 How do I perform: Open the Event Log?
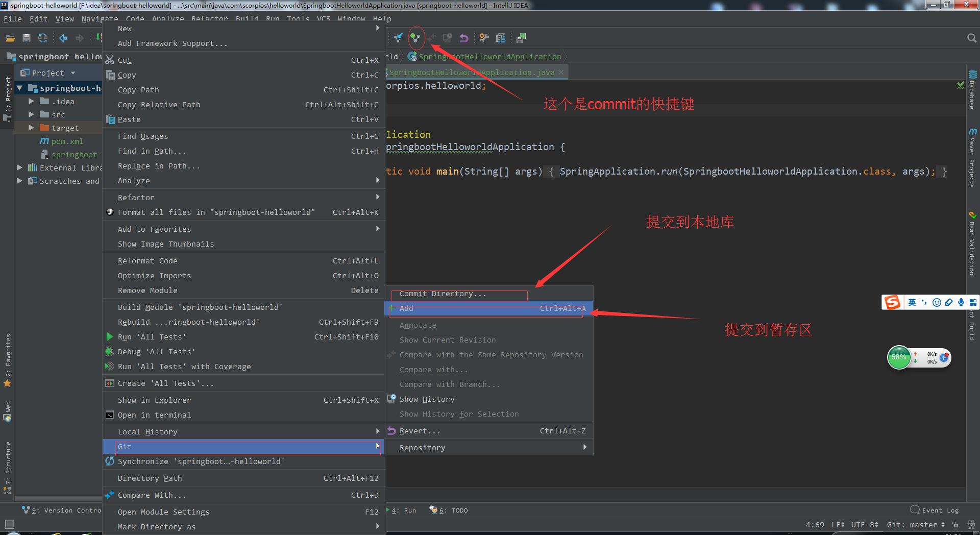tap(935, 510)
